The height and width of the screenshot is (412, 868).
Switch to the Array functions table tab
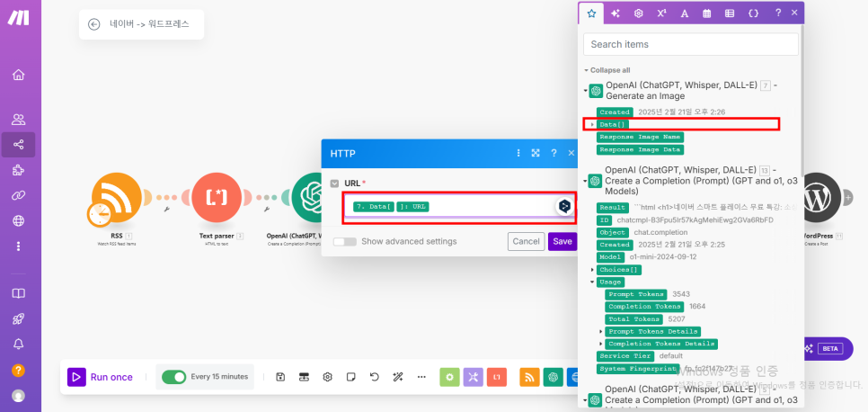(730, 13)
